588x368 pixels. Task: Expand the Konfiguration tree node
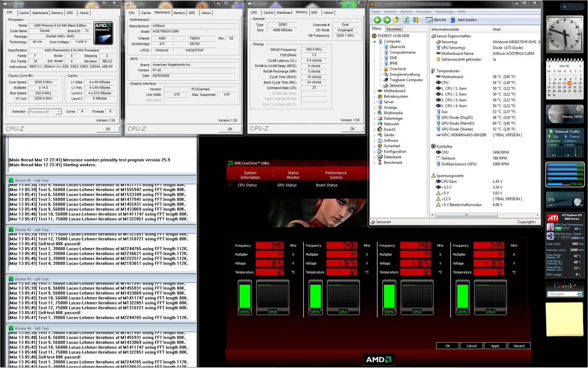[375, 152]
